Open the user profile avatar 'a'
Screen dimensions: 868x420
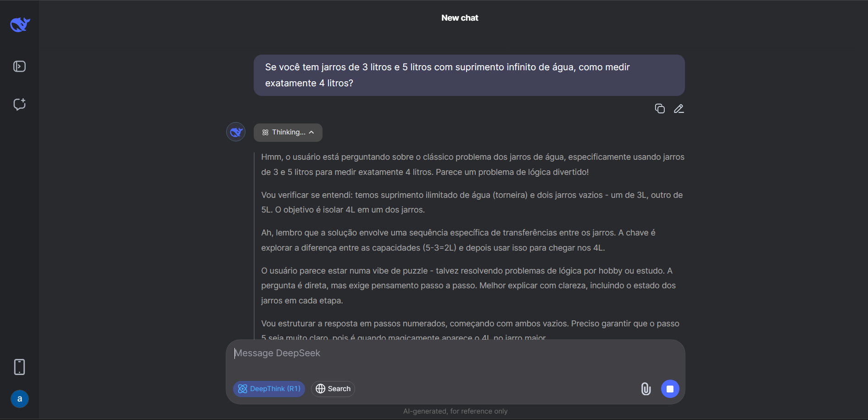20,399
